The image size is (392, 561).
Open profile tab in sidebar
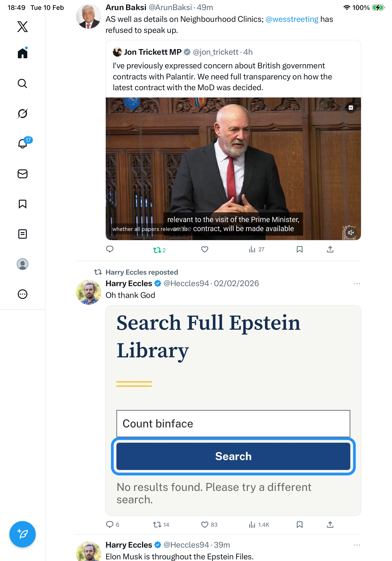click(23, 264)
